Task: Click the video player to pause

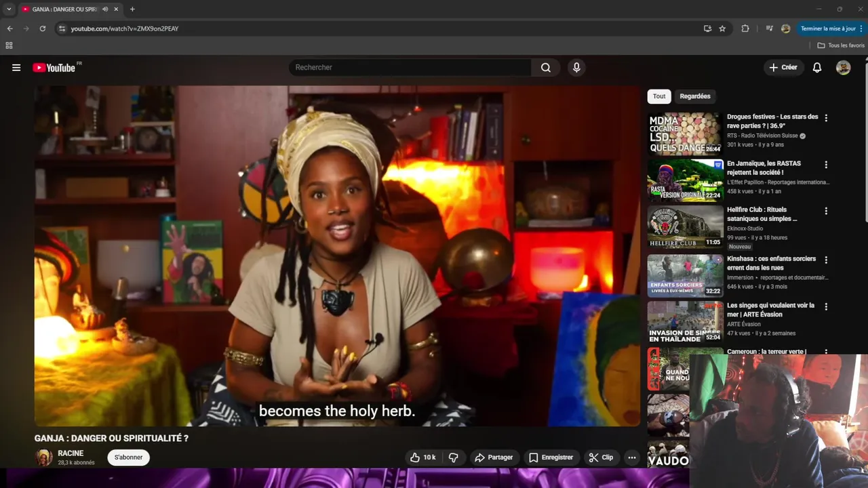Action: [x=337, y=256]
